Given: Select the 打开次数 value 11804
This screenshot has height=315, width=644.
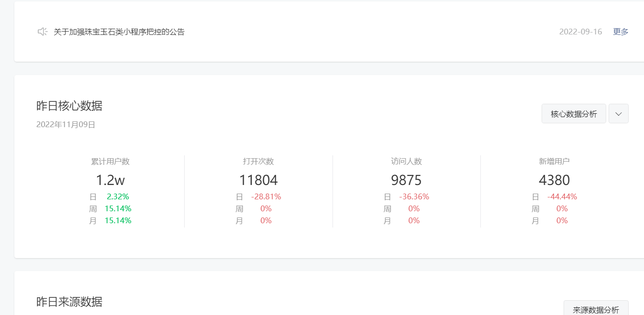Looking at the screenshot, I should coord(258,180).
